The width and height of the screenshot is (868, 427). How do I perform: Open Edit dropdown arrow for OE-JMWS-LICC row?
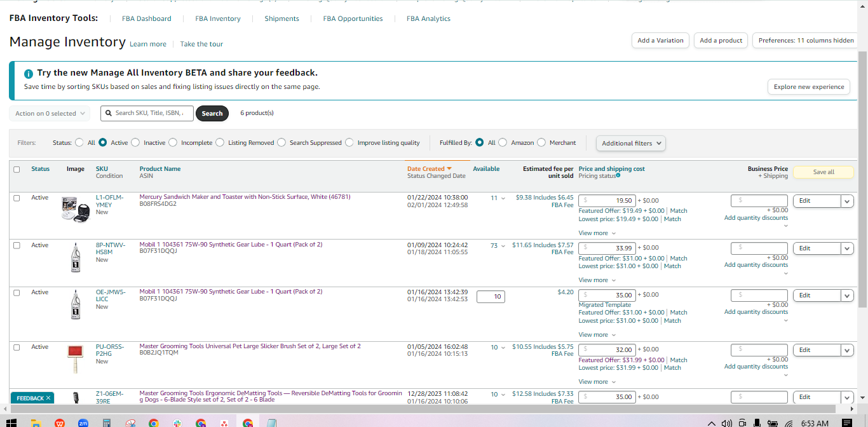[847, 295]
